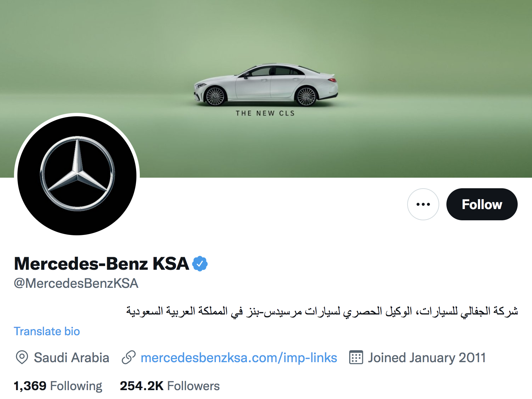This screenshot has width=532, height=399.
Task: Click THE NEW CLS banner caption
Action: coord(265,113)
